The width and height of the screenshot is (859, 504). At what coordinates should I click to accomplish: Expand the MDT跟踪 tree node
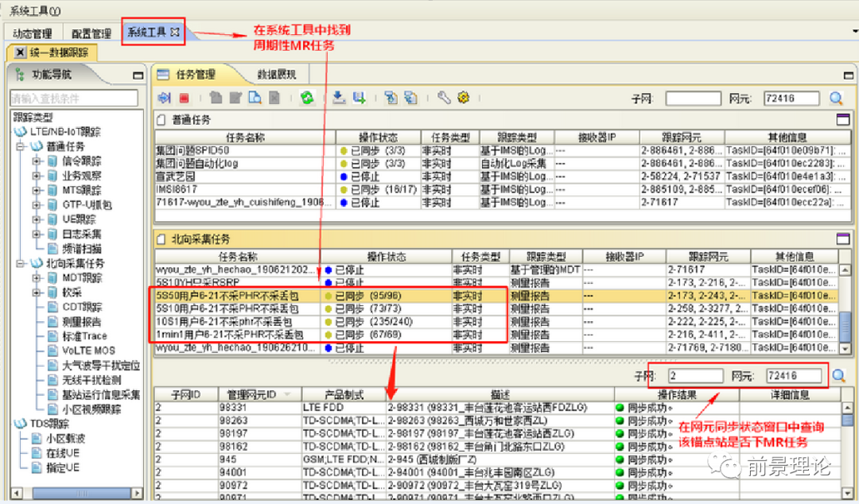click(x=37, y=277)
